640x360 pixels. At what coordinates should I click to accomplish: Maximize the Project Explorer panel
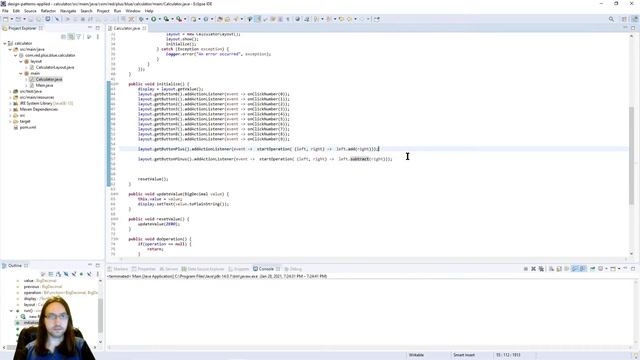[98, 28]
